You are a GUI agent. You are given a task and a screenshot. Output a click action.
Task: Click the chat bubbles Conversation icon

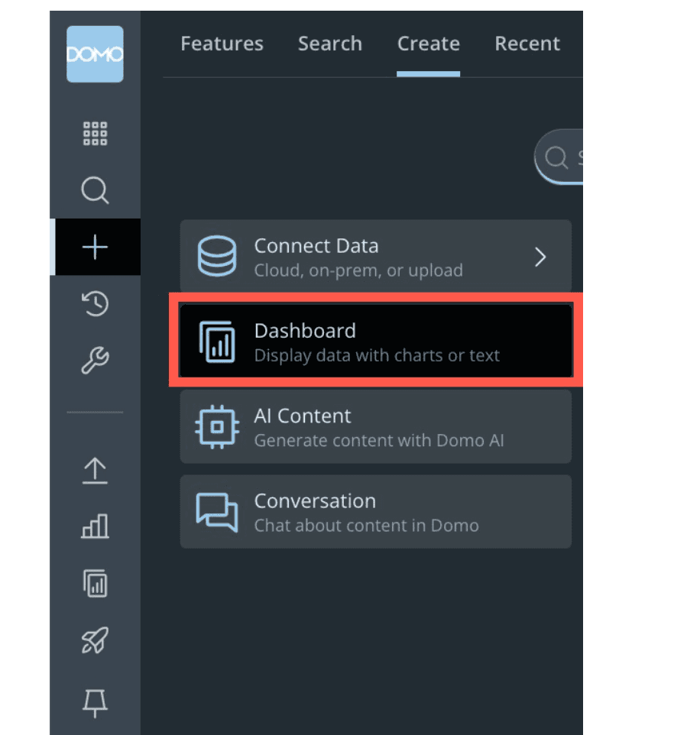point(216,513)
